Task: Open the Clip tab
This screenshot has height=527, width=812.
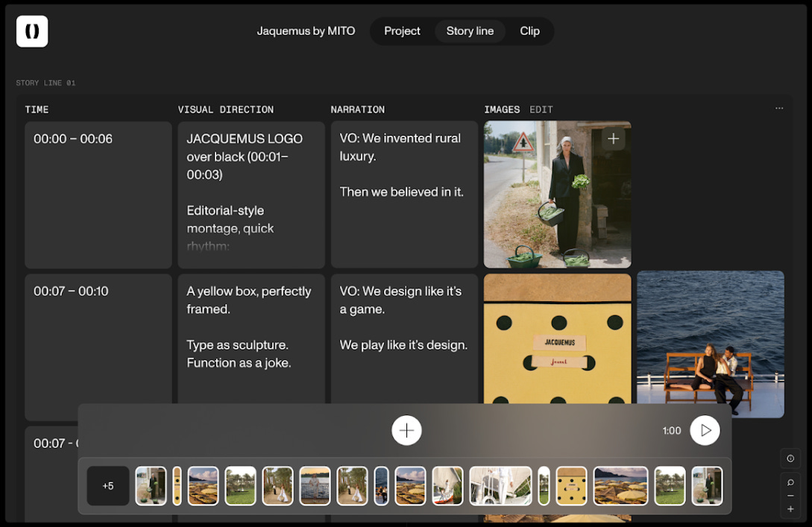Action: (529, 31)
